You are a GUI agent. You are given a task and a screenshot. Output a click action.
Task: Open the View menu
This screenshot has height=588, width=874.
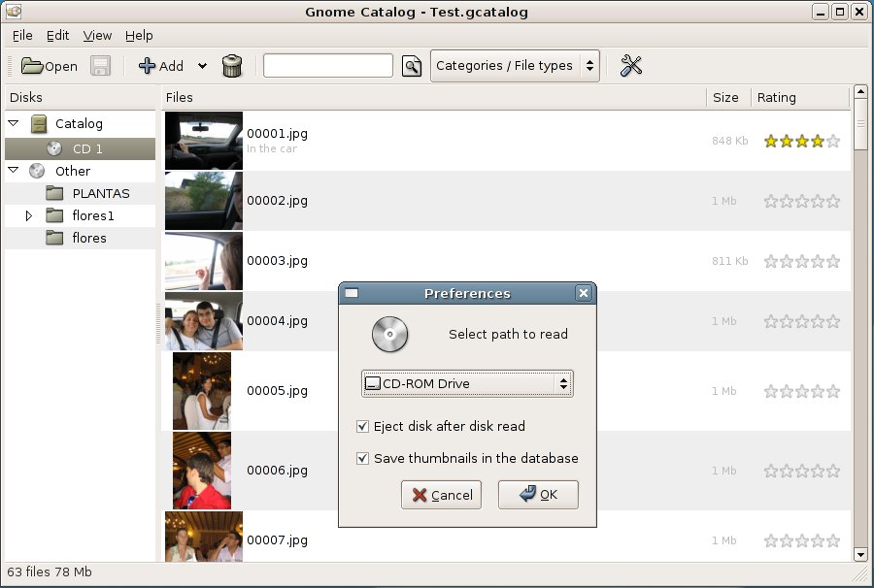(97, 35)
